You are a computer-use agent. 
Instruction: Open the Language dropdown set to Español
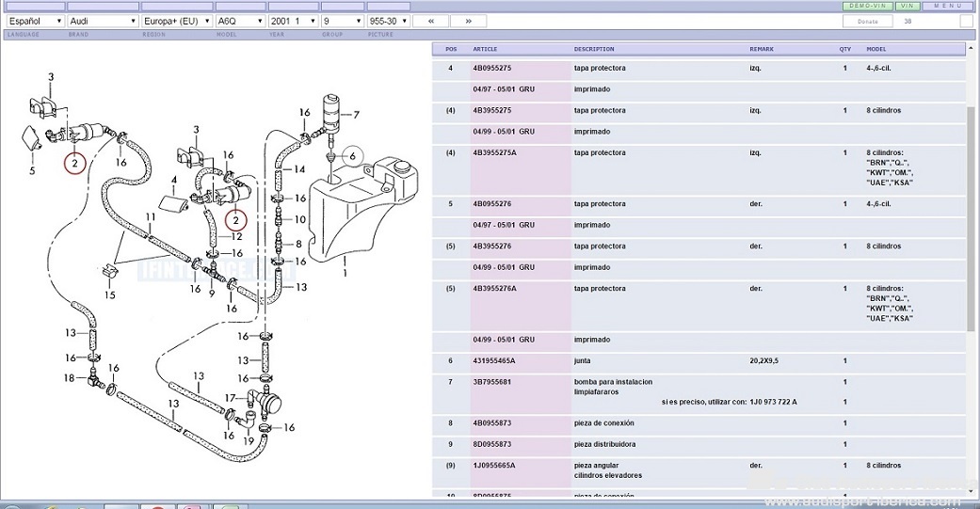(x=33, y=21)
